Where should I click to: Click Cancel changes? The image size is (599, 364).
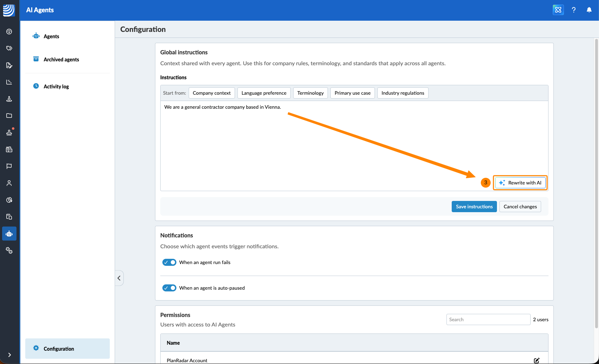point(520,207)
